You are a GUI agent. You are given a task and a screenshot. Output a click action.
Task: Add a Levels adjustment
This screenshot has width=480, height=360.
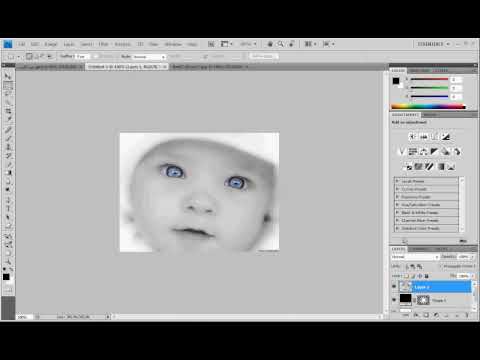(424, 137)
